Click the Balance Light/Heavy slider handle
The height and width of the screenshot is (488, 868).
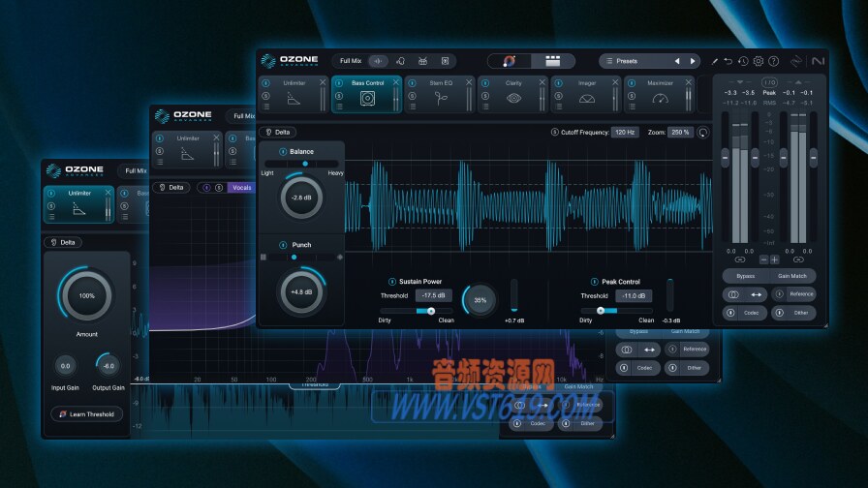305,164
